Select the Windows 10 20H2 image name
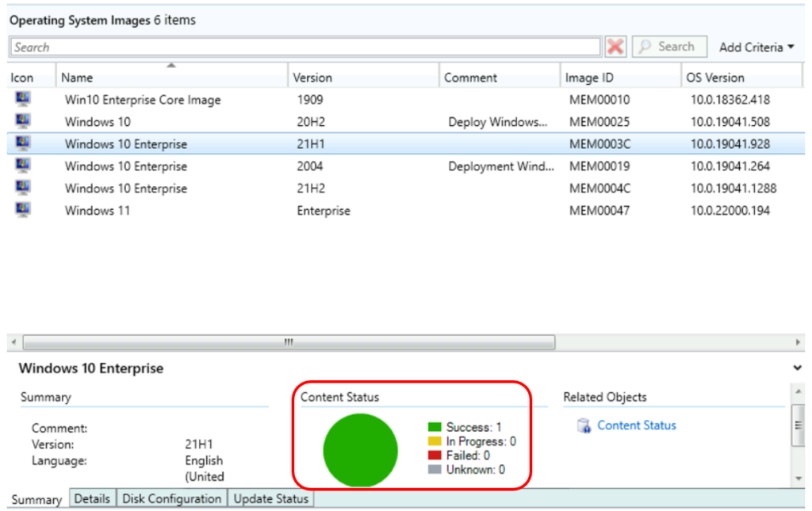Viewport: 812px width, 511px height. click(98, 122)
